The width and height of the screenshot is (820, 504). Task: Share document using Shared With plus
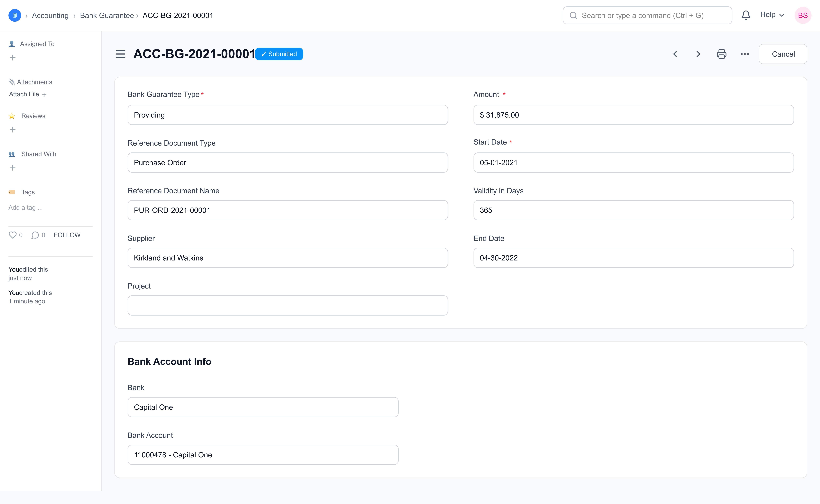[x=13, y=168]
